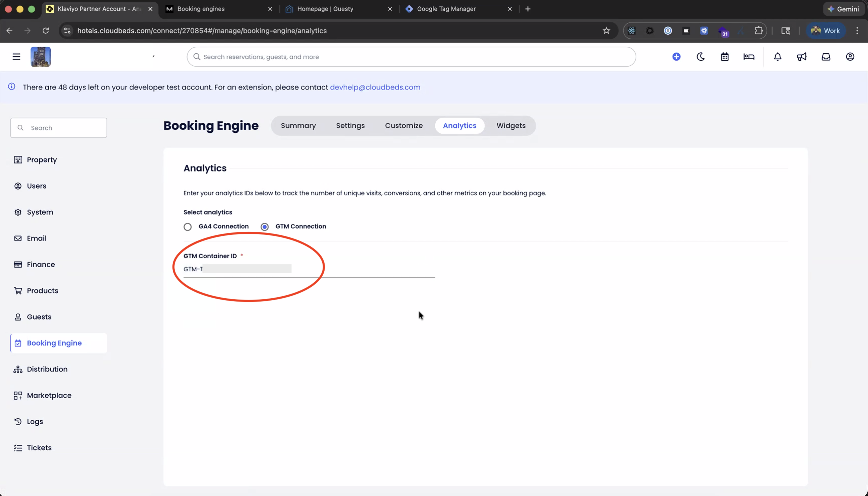
Task: Open user profile account icon
Action: 850,57
